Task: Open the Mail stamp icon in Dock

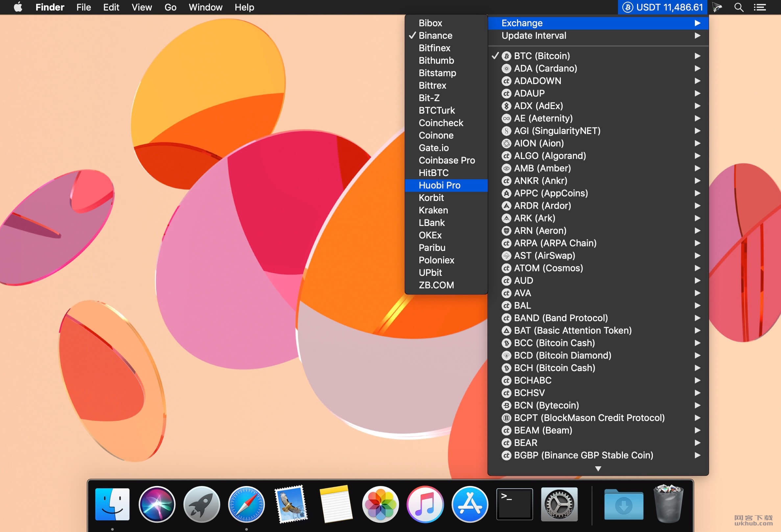Action: (x=291, y=504)
